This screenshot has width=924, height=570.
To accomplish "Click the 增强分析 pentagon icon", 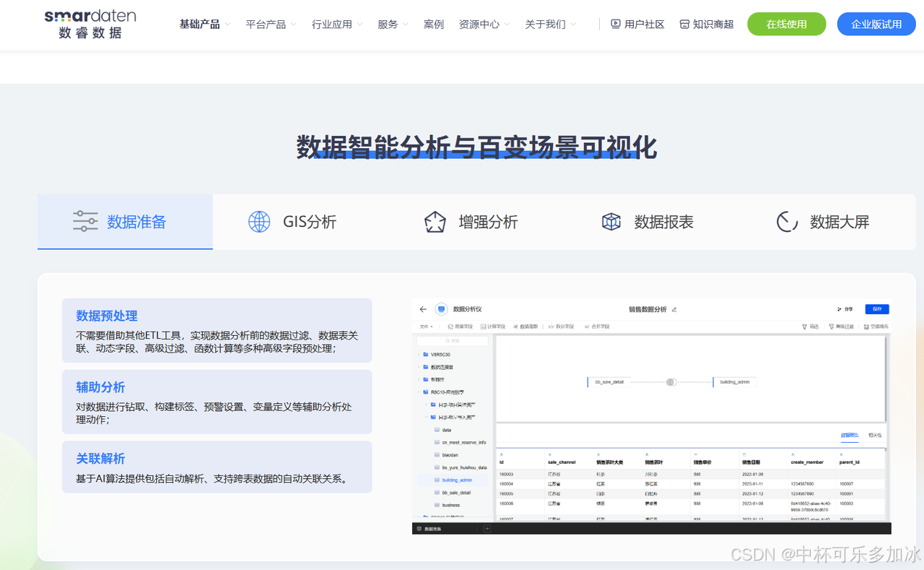I will [435, 221].
